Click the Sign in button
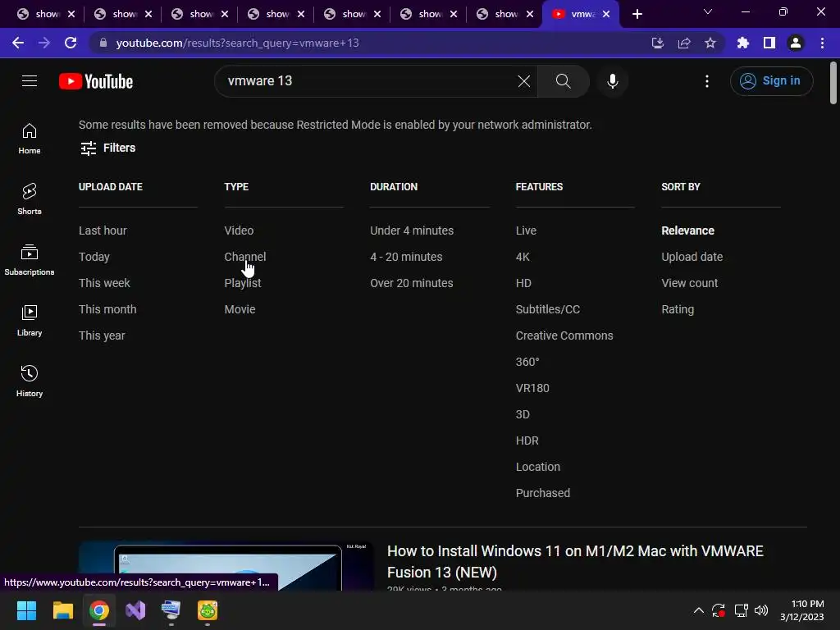This screenshot has width=840, height=630. [x=771, y=81]
